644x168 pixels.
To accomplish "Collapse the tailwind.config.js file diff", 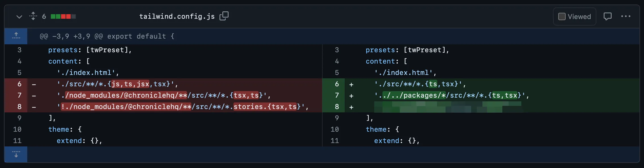I will (19, 17).
